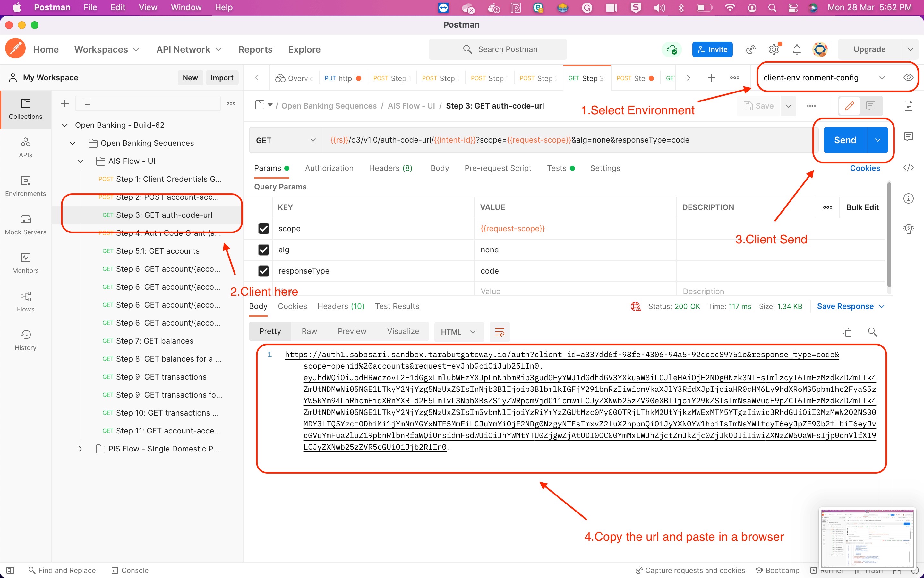
Task: Open the History sidebar panel
Action: (x=26, y=340)
